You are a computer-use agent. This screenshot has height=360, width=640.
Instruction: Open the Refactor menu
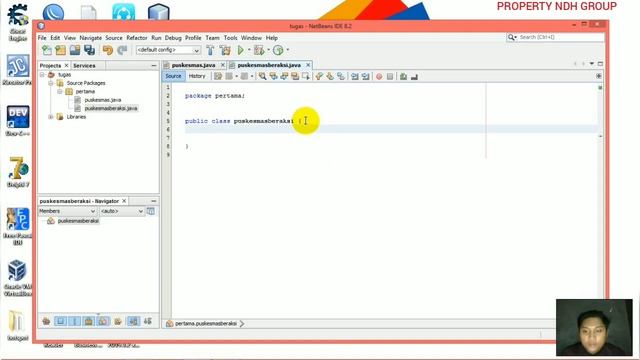137,38
